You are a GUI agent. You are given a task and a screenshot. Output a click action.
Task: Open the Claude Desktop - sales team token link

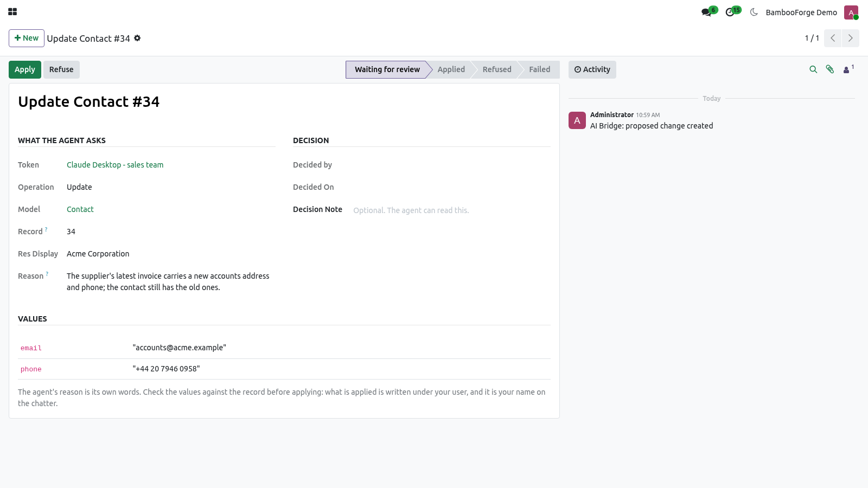(115, 165)
